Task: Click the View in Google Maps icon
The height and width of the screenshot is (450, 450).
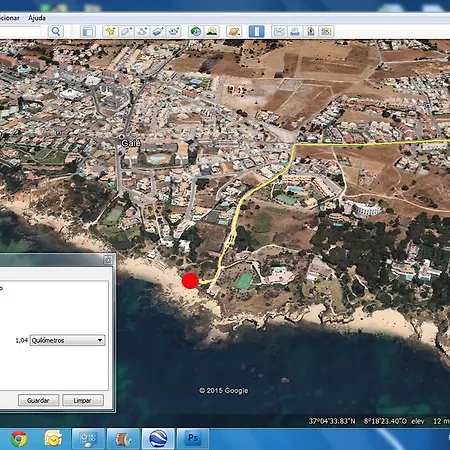Action: click(x=310, y=32)
